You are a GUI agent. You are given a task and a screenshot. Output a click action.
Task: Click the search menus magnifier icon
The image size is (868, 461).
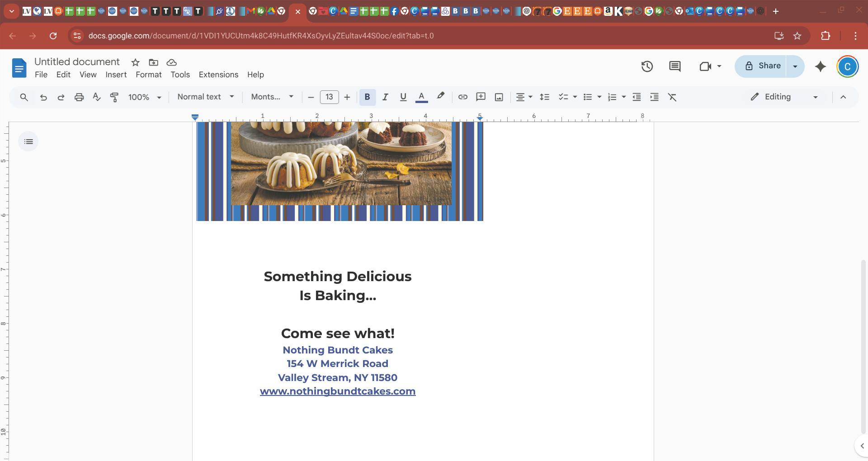pos(24,97)
